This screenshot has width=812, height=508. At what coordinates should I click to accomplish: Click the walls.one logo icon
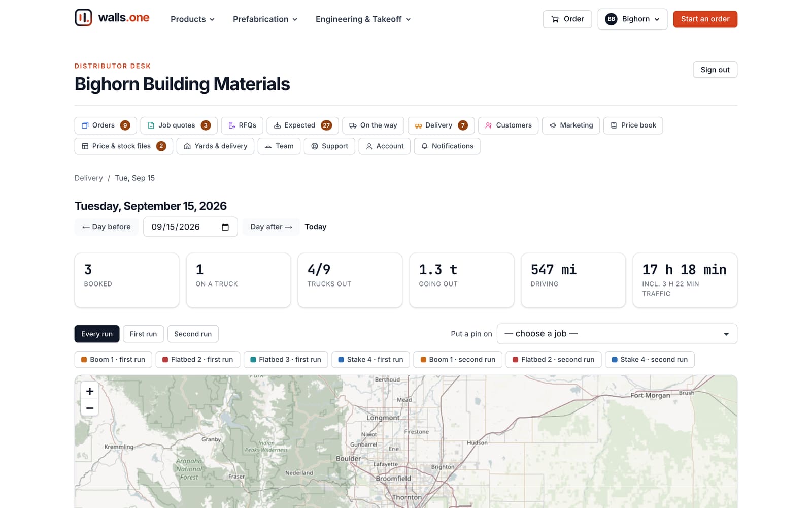click(x=83, y=18)
